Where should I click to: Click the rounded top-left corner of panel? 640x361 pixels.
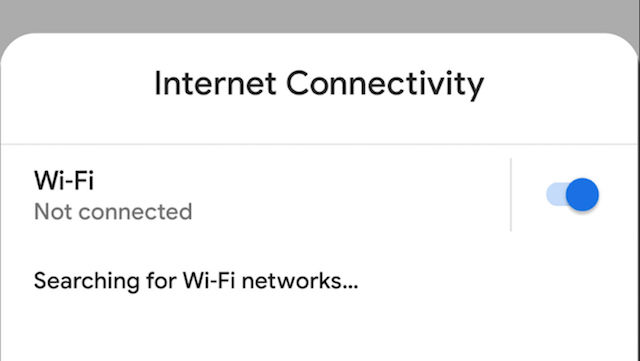click(x=16, y=47)
